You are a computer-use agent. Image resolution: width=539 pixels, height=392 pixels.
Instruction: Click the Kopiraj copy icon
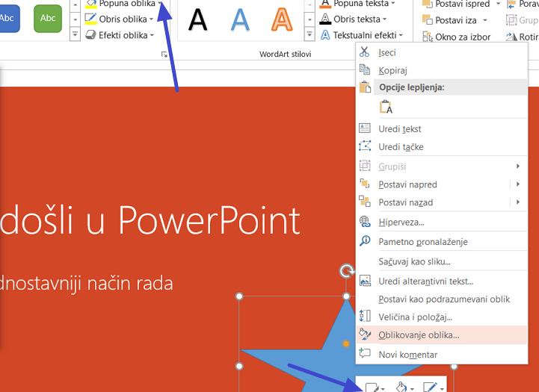coord(364,69)
